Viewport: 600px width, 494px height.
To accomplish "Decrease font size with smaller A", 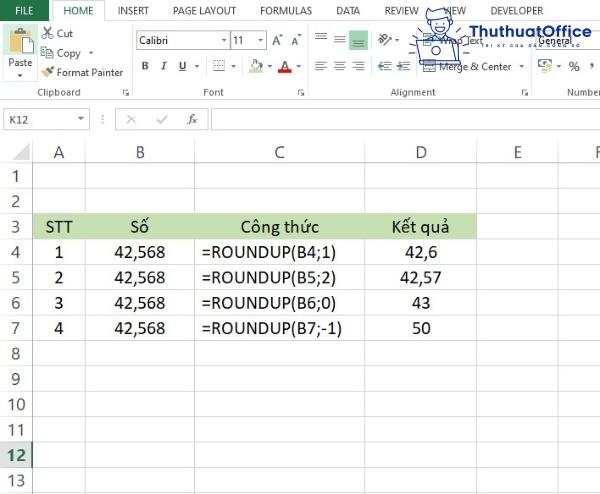I will [296, 40].
